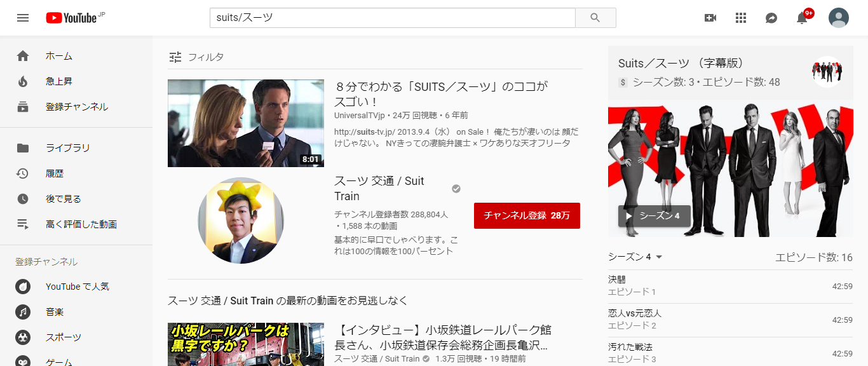The width and height of the screenshot is (868, 366).
Task: Open the 【インタビュー】小坂鉄道レールパーク video title
Action: pyautogui.click(x=443, y=338)
